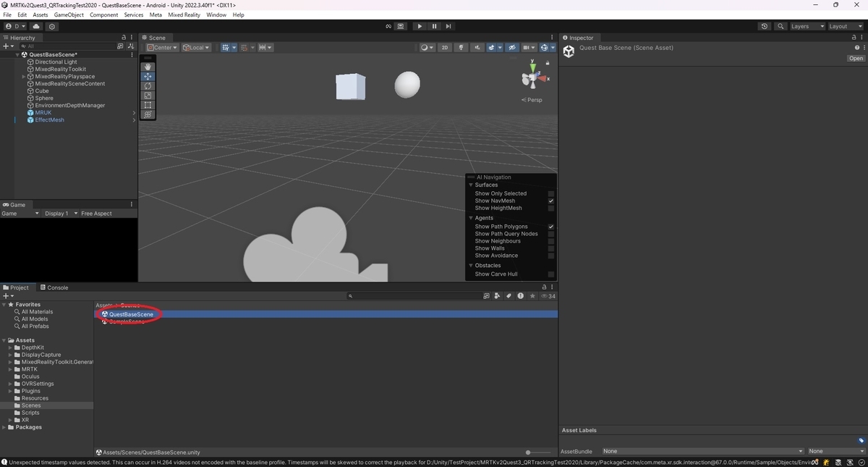Select the Move tool in Scene toolbar

click(x=148, y=76)
